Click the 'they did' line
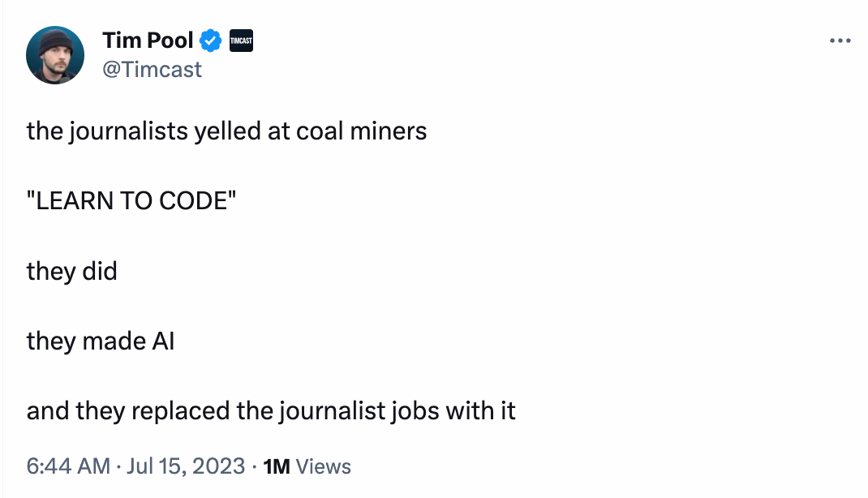Viewport: 868px width, 498px height. coord(72,271)
